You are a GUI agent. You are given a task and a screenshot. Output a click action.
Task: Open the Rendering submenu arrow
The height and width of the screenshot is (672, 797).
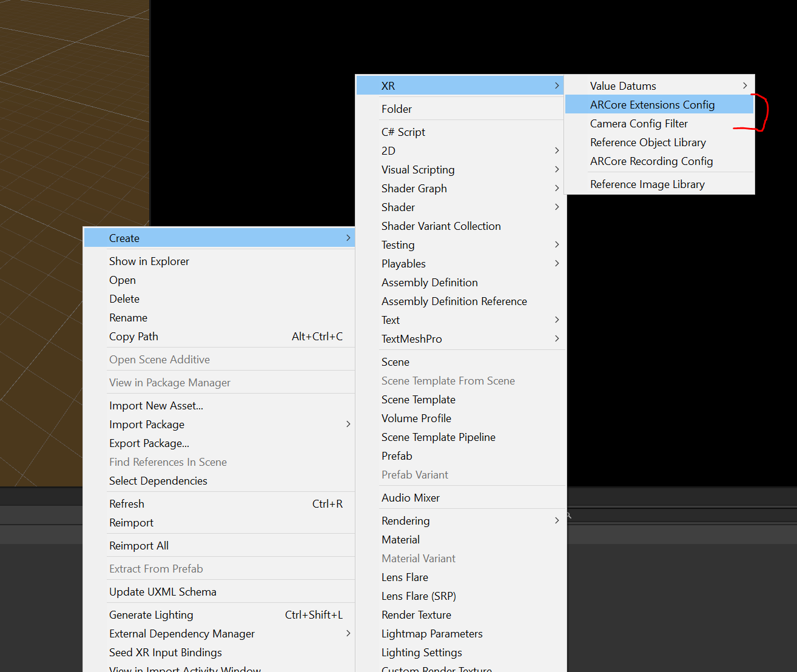tap(557, 521)
